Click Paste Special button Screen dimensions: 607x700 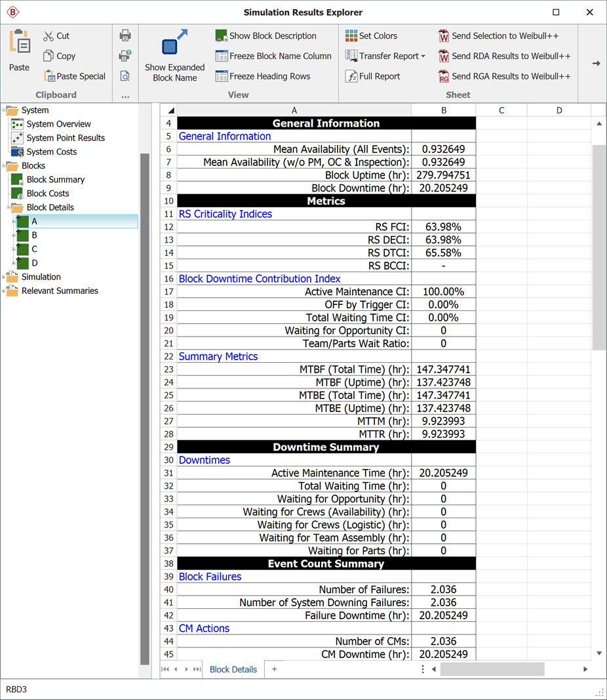(x=75, y=76)
